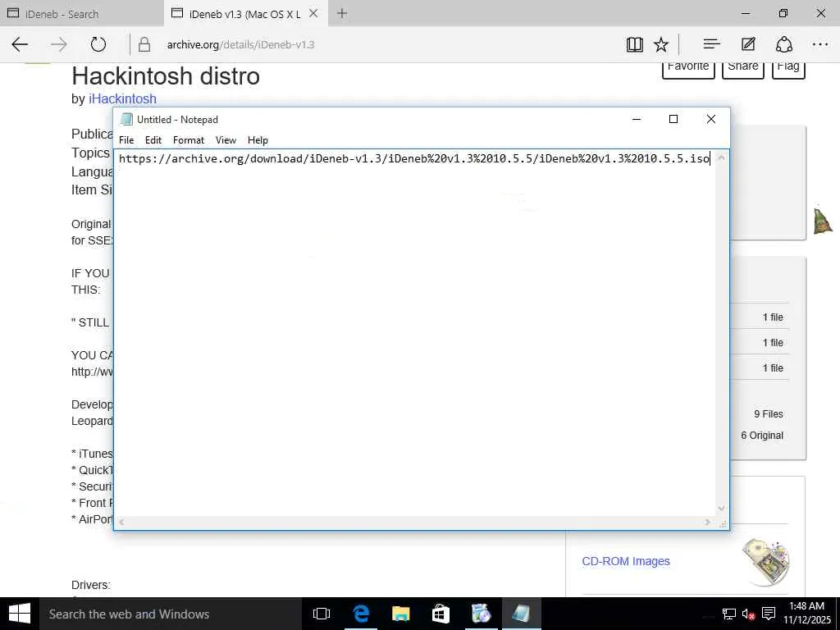Screen dimensions: 840x630
Task: Switch to Notepad taskbar button
Action: tap(521, 614)
